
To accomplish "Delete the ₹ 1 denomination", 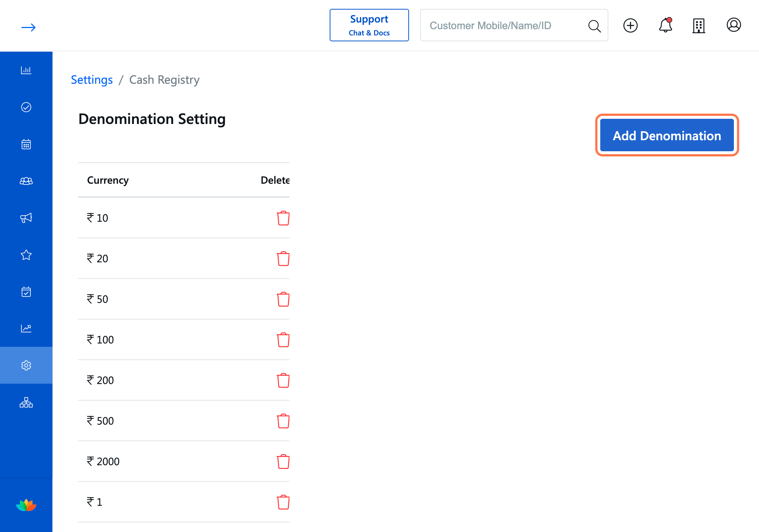I will (x=283, y=502).
